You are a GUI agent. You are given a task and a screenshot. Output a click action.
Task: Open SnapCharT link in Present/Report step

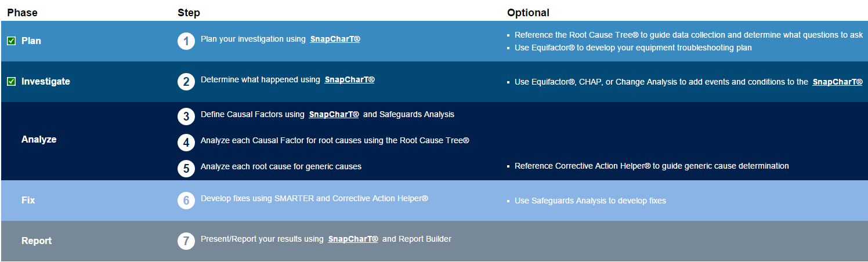(353, 239)
